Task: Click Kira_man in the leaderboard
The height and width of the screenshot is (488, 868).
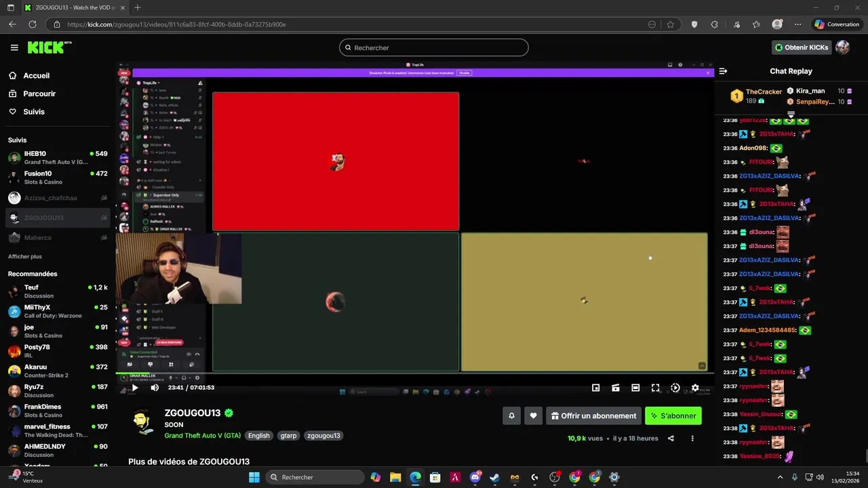Action: coord(810,91)
